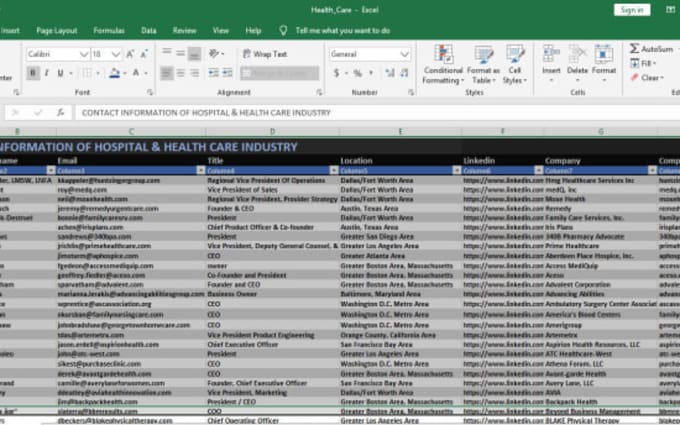Click the formula bar text
This screenshot has height=425, width=680.
click(206, 113)
